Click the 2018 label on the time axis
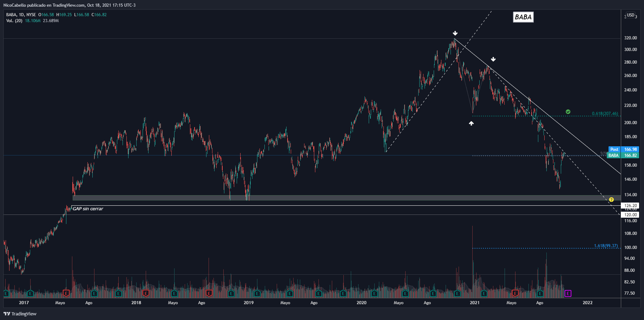Viewport: 644px width, 320px height. pyautogui.click(x=136, y=303)
